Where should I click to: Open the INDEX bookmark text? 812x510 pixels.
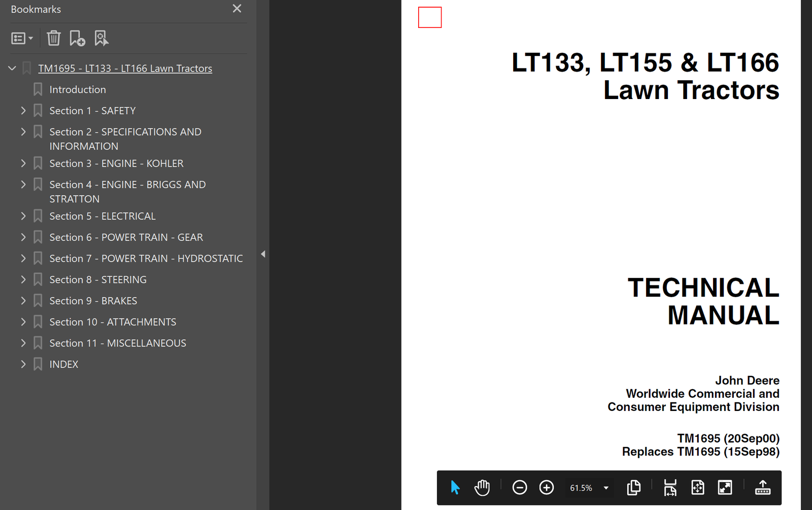click(64, 364)
